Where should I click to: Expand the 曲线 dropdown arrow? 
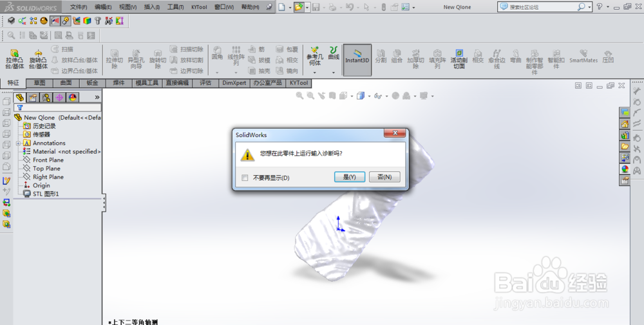pos(334,73)
